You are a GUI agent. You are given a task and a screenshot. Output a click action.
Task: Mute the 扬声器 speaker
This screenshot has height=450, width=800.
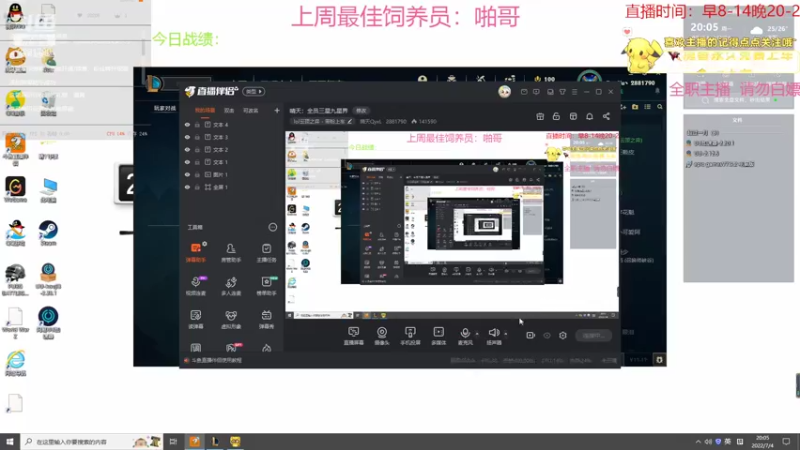pos(493,336)
